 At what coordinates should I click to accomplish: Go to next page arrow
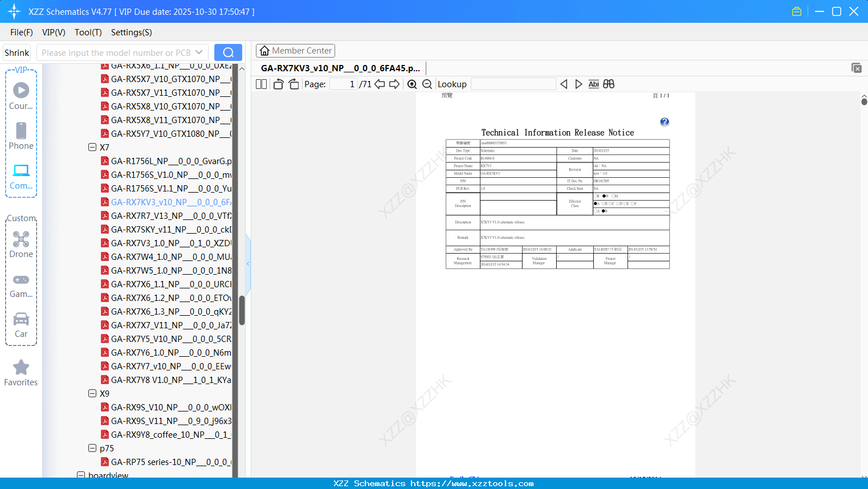[394, 84]
